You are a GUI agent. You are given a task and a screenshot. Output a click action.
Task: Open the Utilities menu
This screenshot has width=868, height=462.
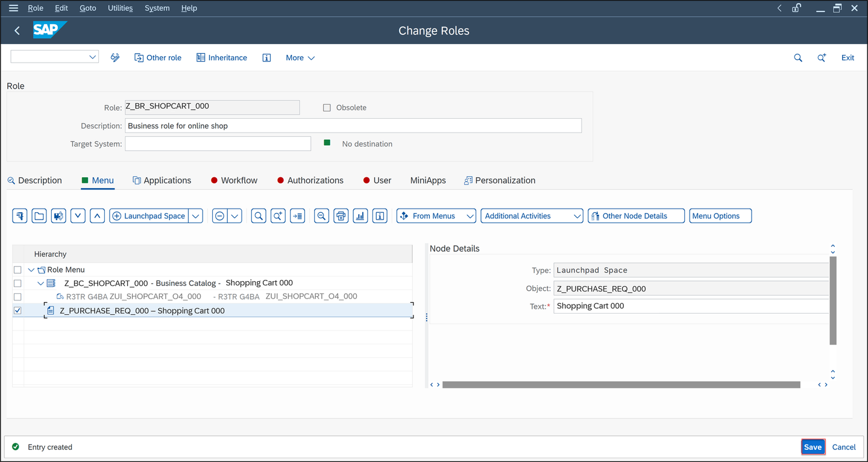(x=121, y=8)
